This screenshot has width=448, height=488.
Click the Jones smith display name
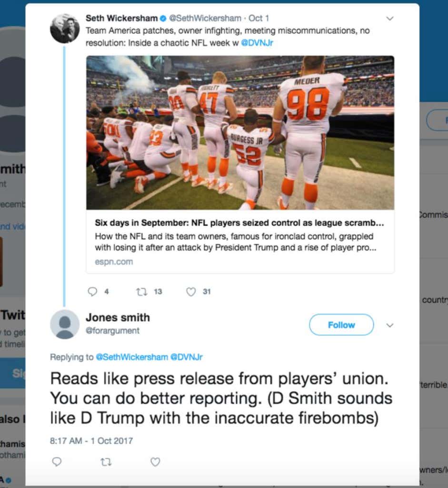tap(118, 317)
